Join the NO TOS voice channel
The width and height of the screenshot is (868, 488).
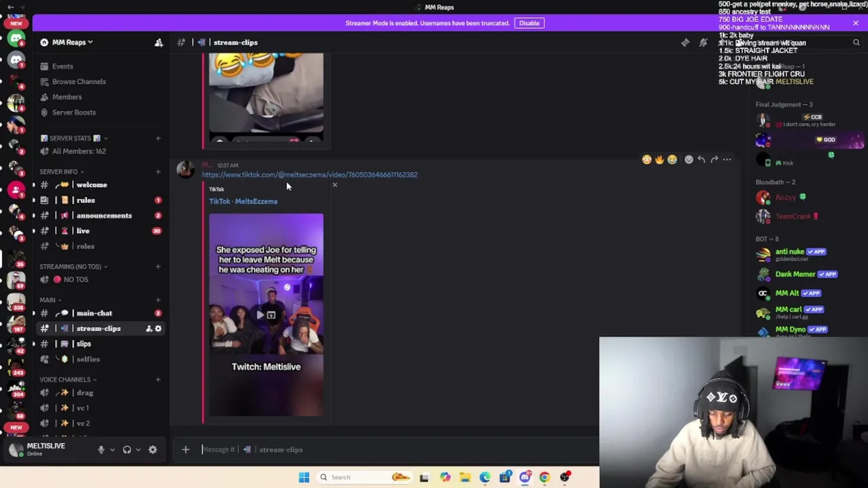[x=75, y=279]
